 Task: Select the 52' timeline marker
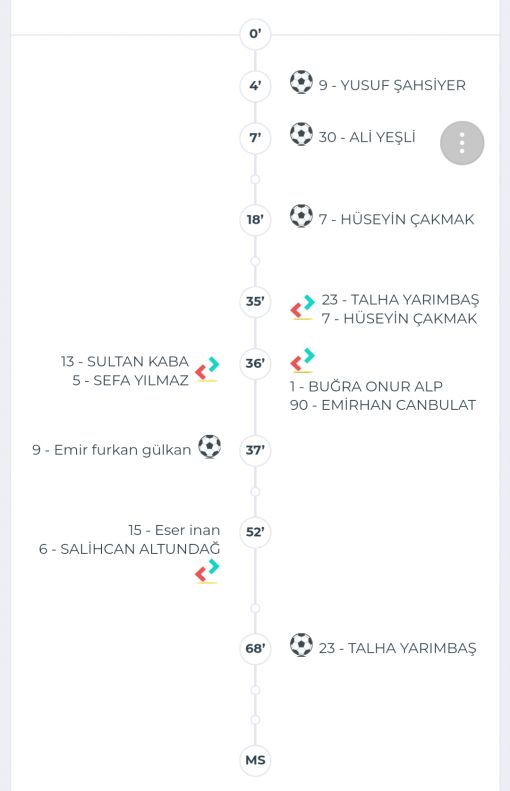pos(255,532)
